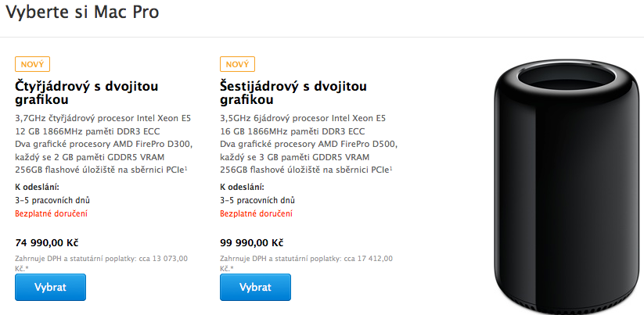
Task: Click the footnote marker after PCIe in quad-core specs
Action: pos(185,167)
